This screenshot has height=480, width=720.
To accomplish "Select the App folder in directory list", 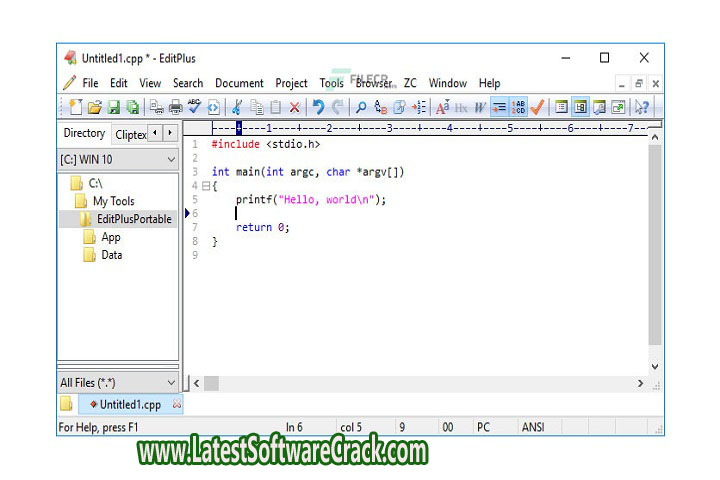I will pyautogui.click(x=111, y=237).
